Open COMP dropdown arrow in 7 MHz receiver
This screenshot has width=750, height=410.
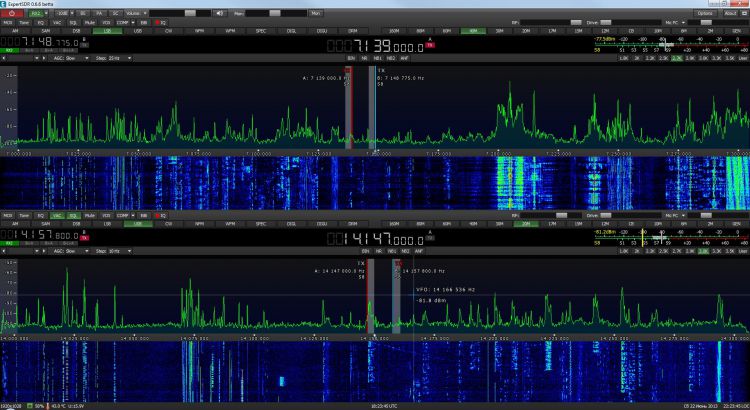click(x=133, y=22)
